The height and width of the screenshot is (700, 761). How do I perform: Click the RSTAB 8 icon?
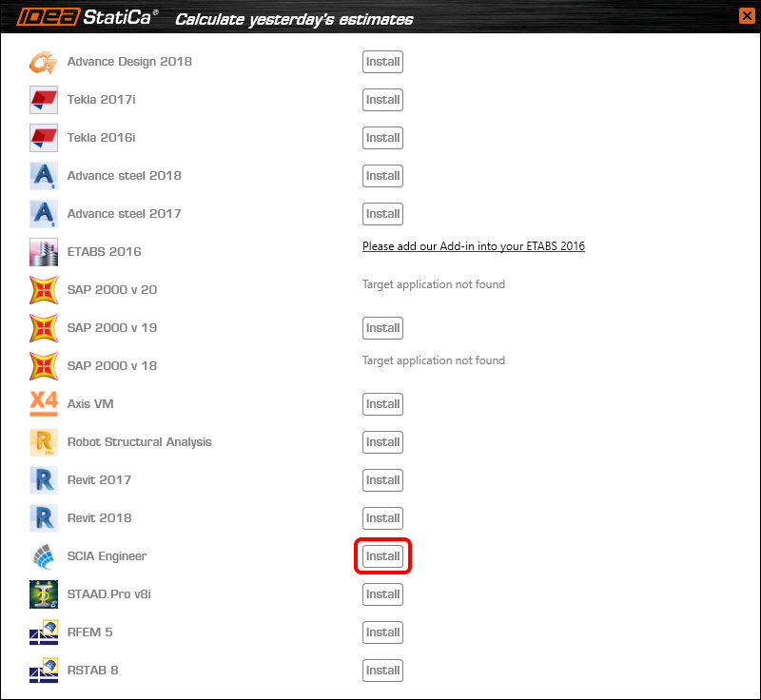point(43,671)
